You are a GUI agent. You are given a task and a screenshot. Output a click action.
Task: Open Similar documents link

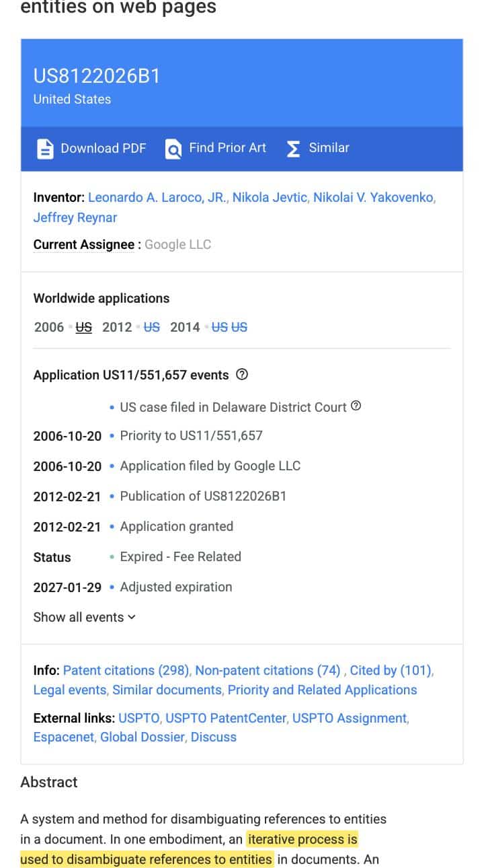(167, 690)
